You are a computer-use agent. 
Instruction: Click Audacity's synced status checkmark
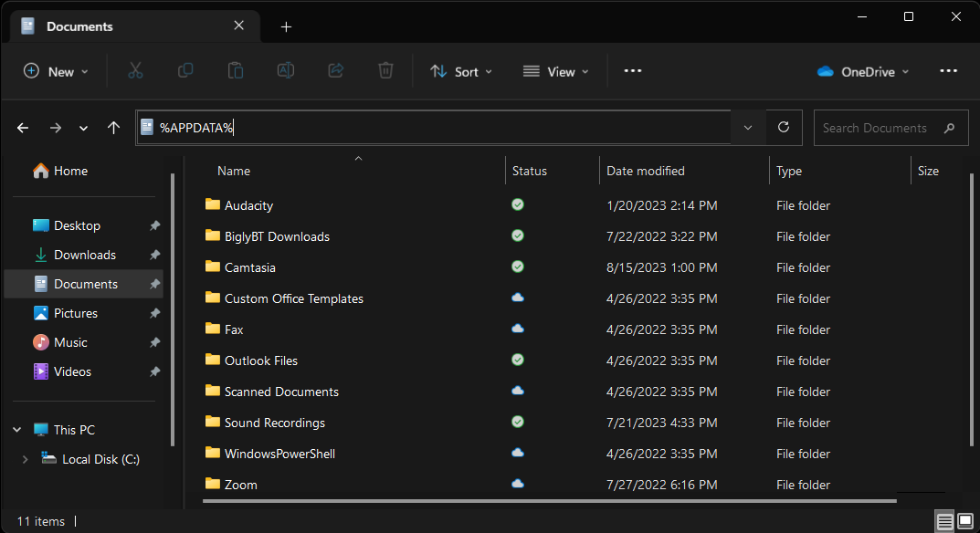click(x=518, y=204)
